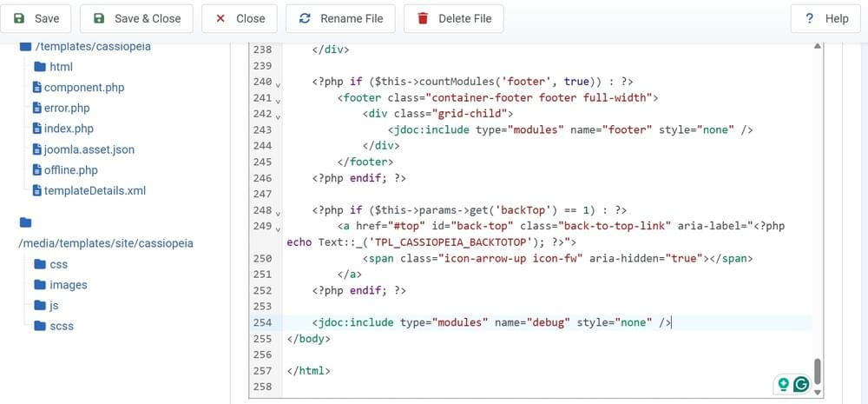Open the /templates/cassiopeia folder icon
This screenshot has width=868, height=404.
tap(25, 47)
